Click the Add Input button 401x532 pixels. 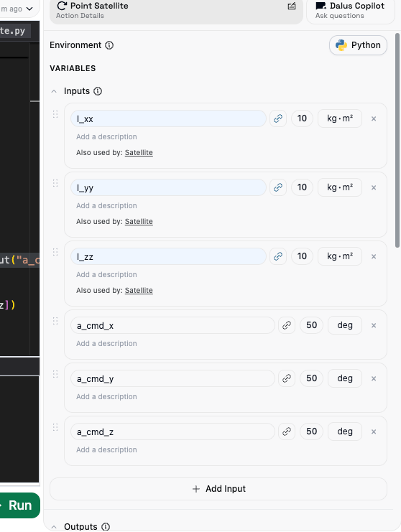pos(218,489)
